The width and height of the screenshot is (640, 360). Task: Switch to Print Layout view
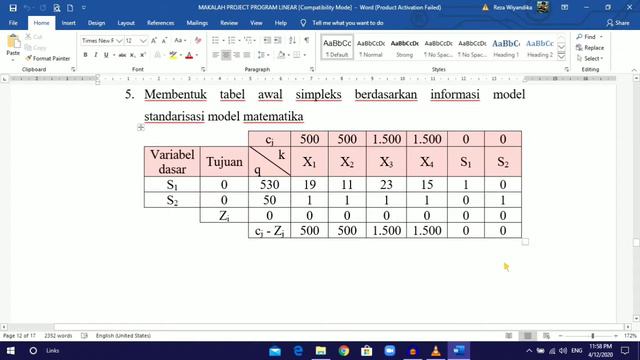(527, 336)
